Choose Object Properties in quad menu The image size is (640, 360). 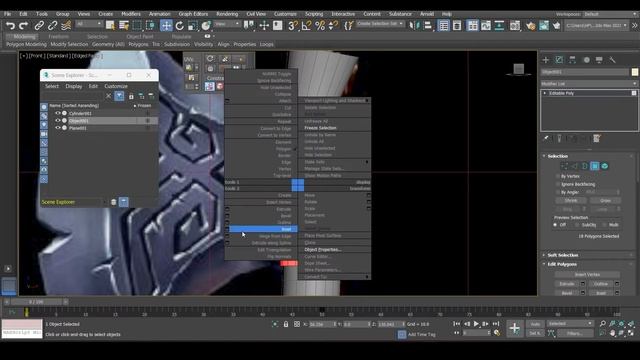click(x=322, y=249)
